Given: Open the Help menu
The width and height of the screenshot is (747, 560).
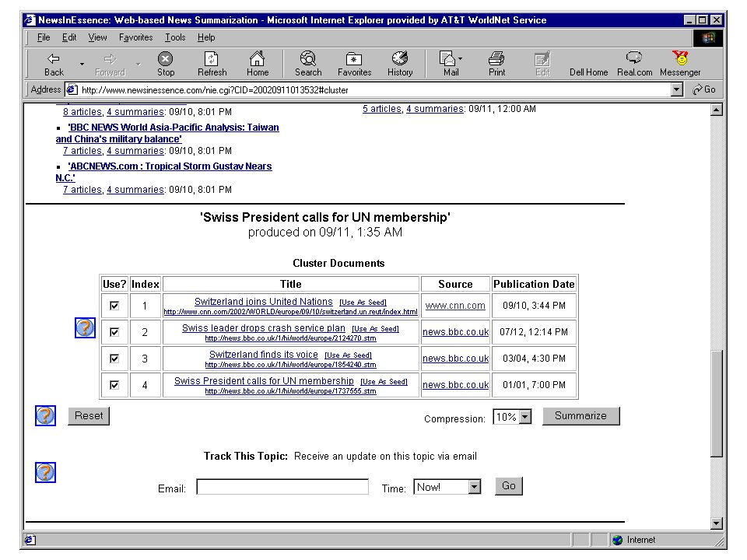Looking at the screenshot, I should pos(206,37).
